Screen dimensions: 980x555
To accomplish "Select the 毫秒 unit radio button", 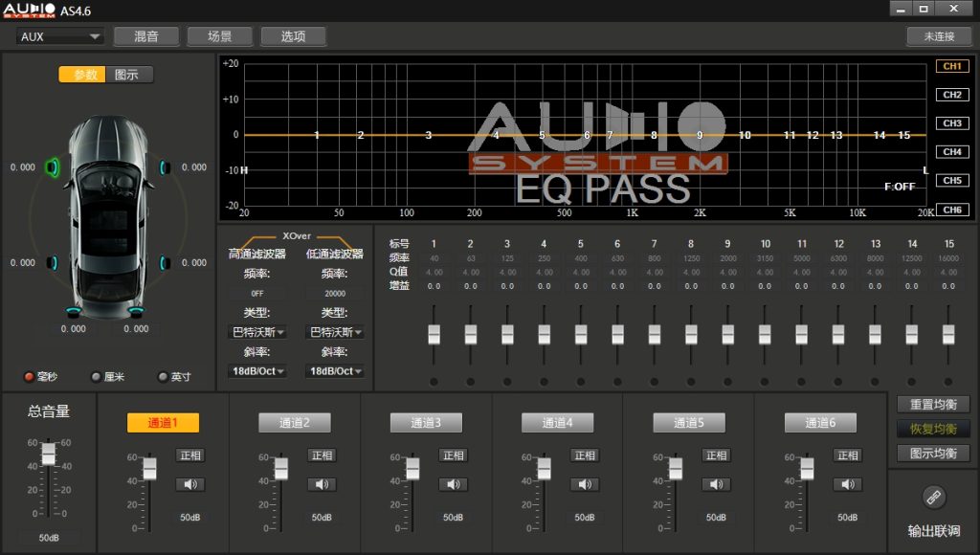I will (29, 376).
